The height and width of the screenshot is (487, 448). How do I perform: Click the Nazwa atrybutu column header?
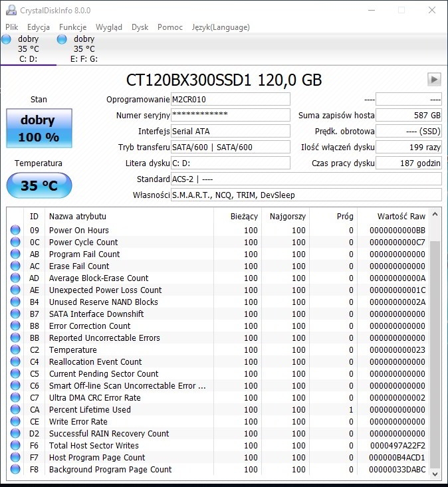[x=129, y=217]
